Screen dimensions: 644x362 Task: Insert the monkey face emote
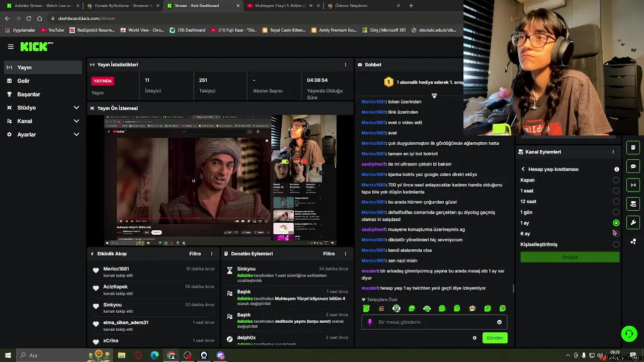point(472,309)
